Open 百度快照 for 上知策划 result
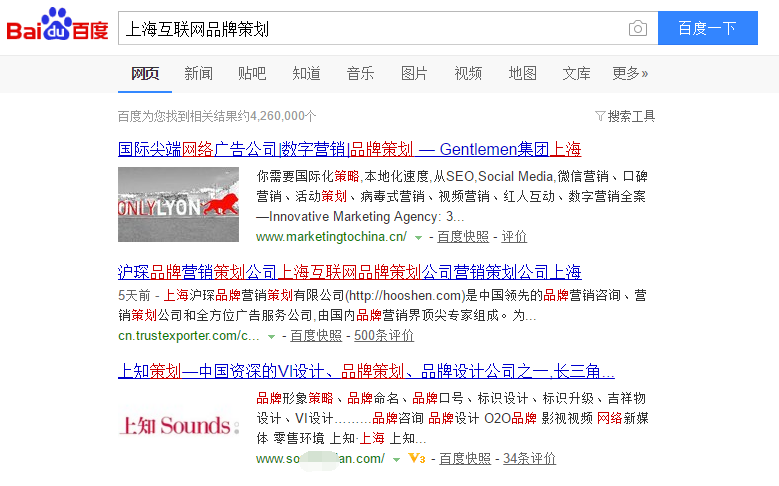The image size is (779, 486). click(465, 459)
